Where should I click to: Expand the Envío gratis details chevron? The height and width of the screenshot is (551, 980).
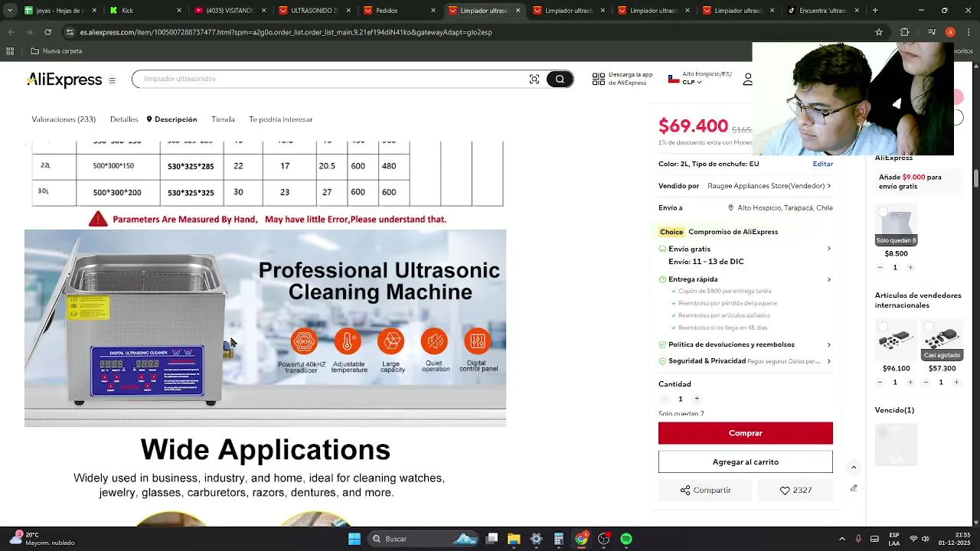[x=828, y=249]
